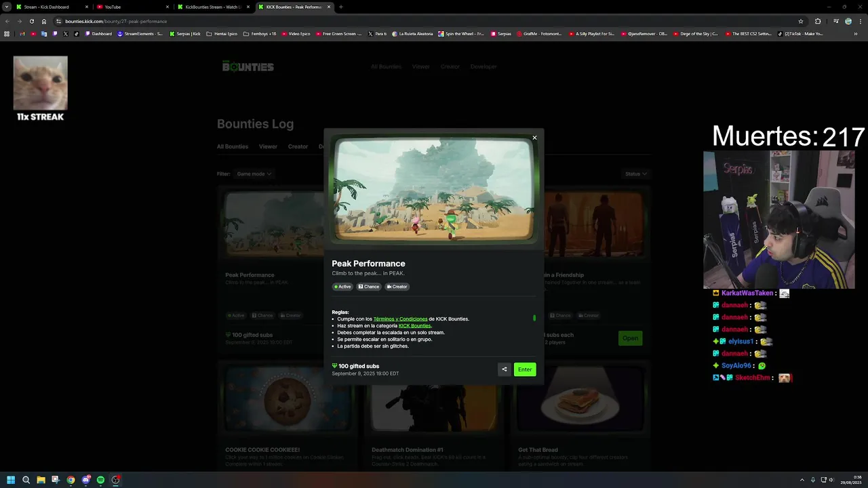Go back in browser history

[7, 21]
